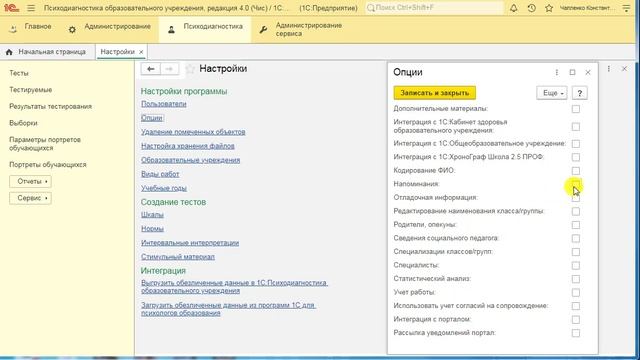Click the home icon of Начальная страница
The height and width of the screenshot is (360, 640).
coord(9,52)
